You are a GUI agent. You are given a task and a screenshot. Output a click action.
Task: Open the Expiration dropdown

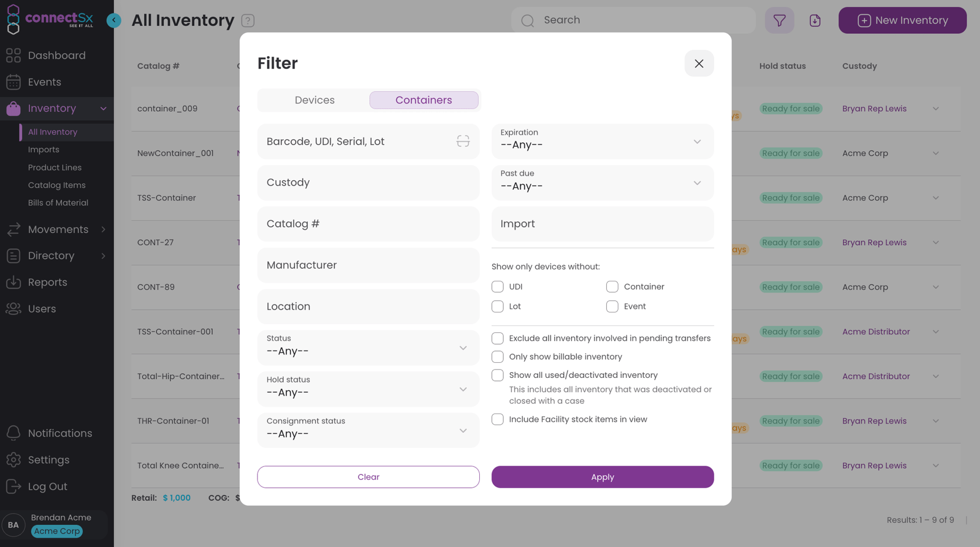(602, 141)
